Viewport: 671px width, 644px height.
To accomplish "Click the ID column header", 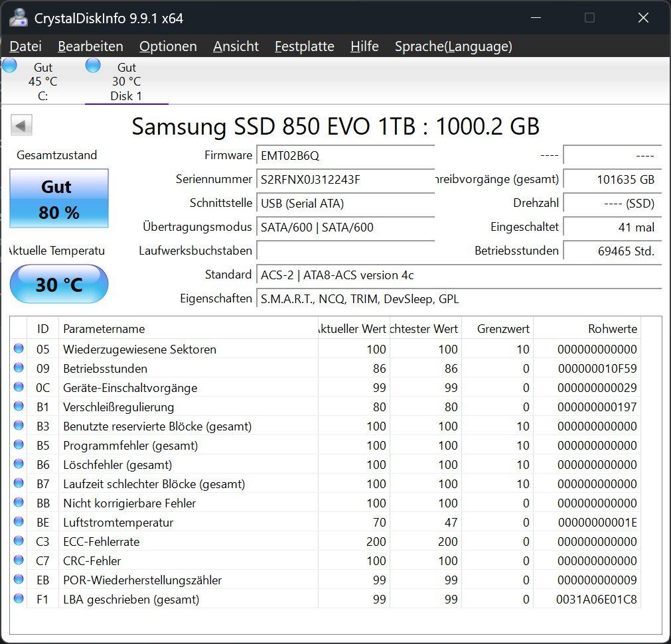I will click(42, 328).
